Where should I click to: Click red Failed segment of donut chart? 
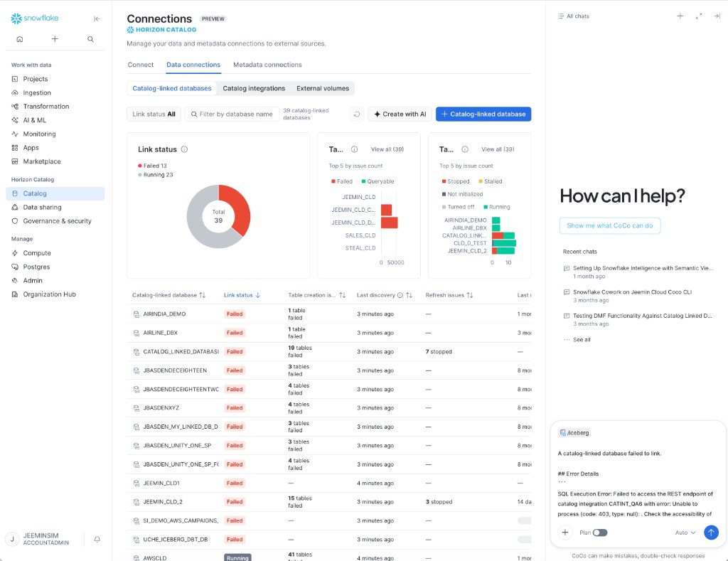pos(239,207)
